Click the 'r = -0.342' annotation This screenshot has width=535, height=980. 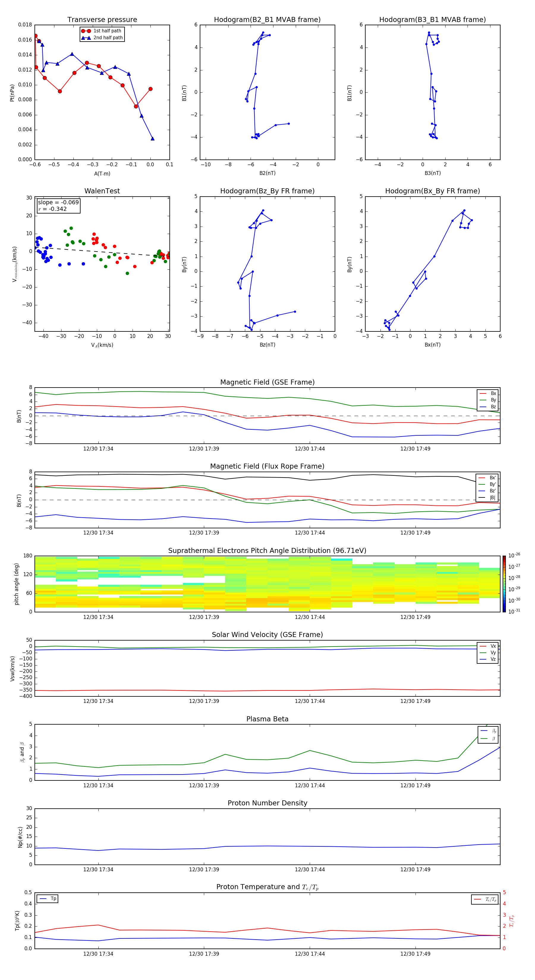click(53, 209)
